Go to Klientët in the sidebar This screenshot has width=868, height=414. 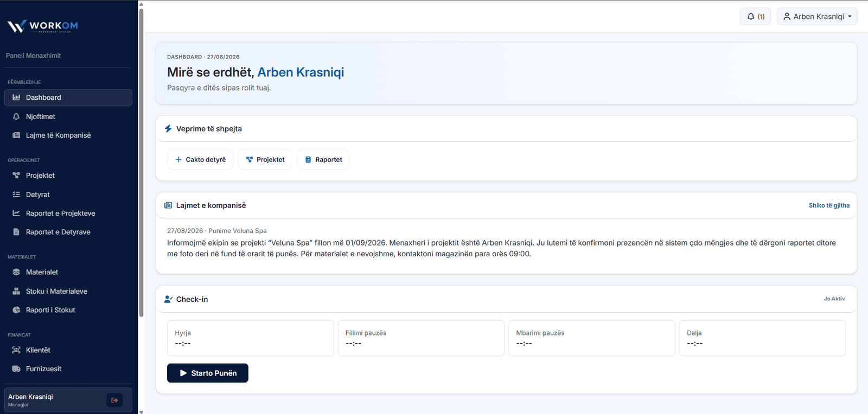tap(68, 350)
